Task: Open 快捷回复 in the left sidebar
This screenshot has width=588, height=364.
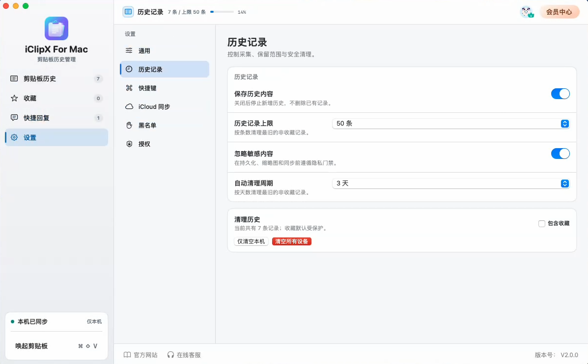Action: (x=56, y=118)
